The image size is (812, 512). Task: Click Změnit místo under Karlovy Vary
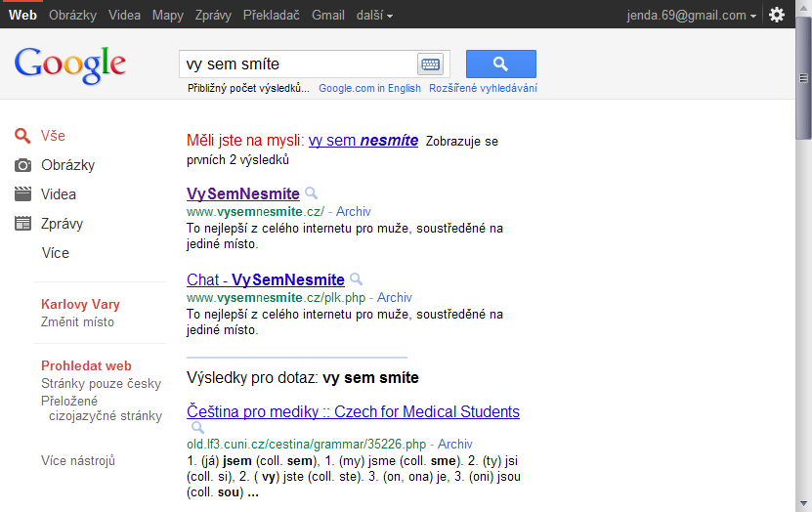tap(77, 322)
